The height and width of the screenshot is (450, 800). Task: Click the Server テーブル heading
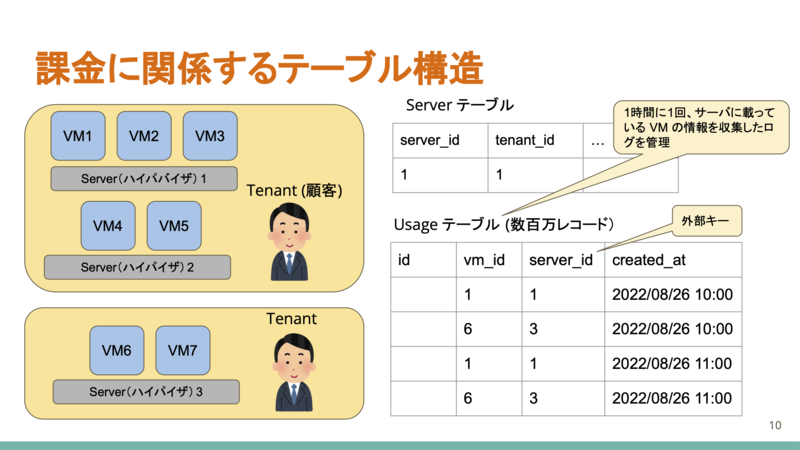(459, 105)
